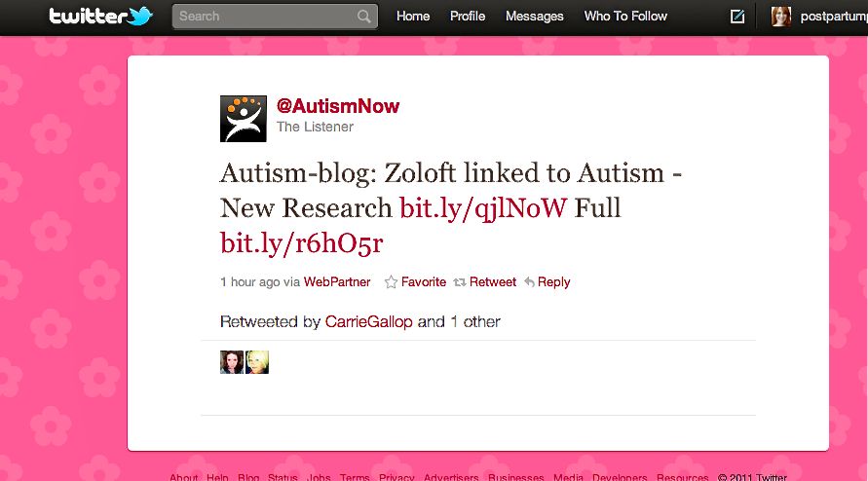Screen dimensions: 868x481
Task: Focus the Search input field
Action: pos(275,17)
